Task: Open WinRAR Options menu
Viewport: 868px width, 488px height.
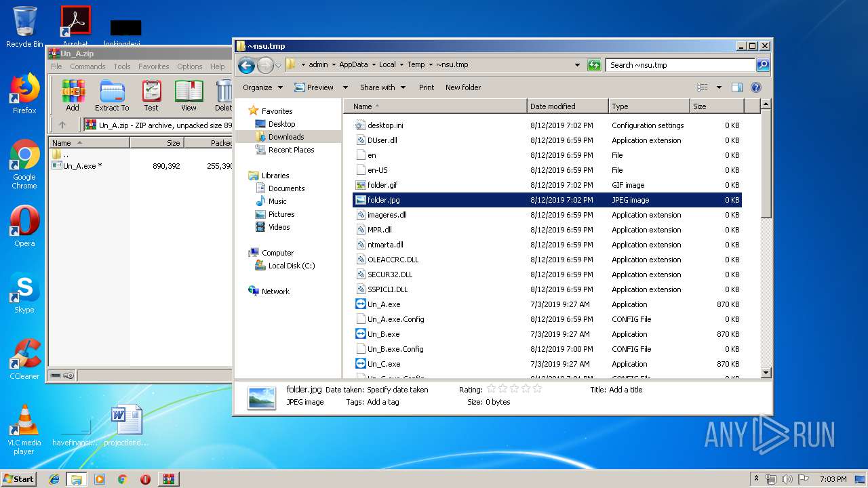Action: tap(190, 66)
